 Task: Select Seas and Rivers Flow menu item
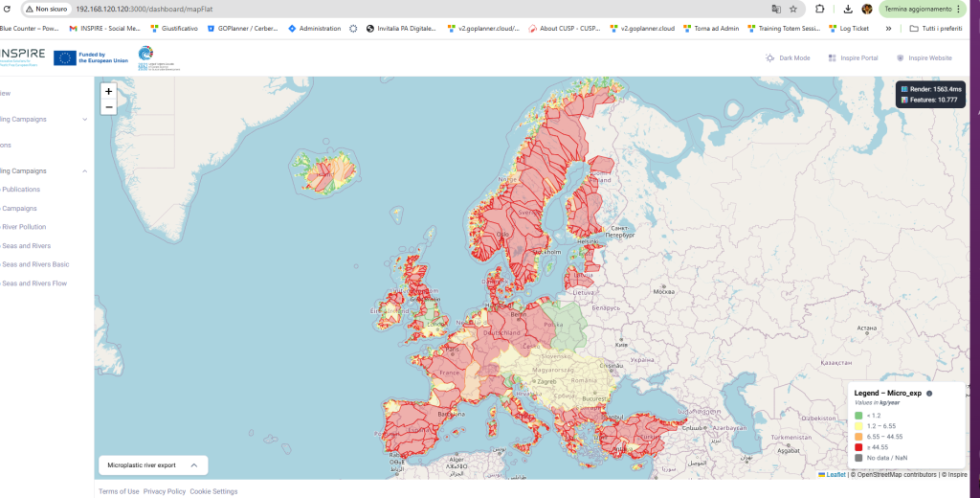34,283
